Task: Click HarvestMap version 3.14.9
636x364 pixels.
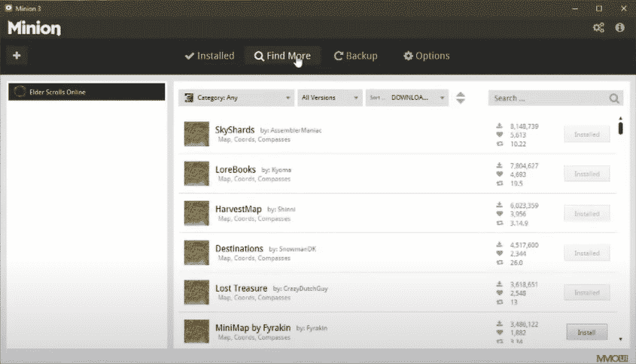Action: tap(519, 223)
